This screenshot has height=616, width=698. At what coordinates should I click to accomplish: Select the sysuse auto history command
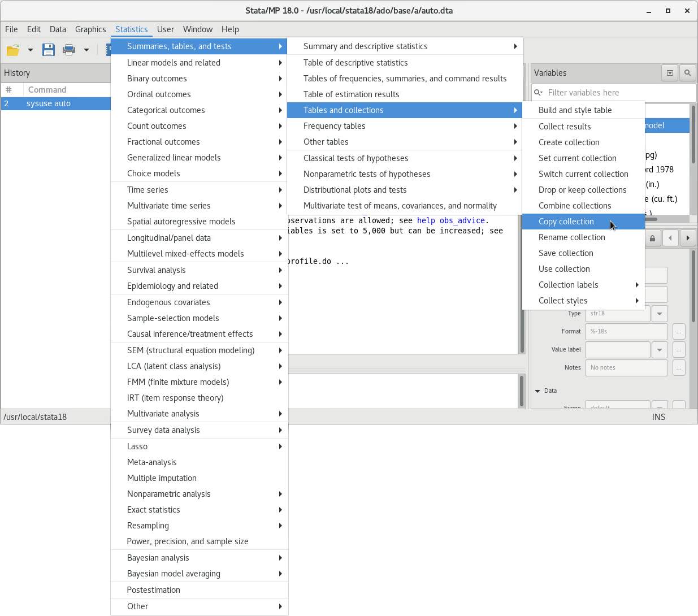[55, 103]
